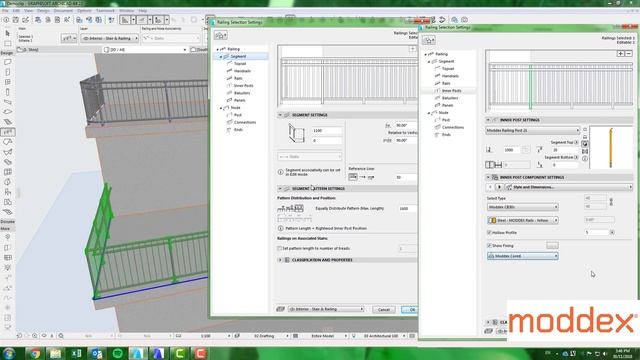640x360 pixels.
Task: Open Moddex Cored fixing dropdown
Action: pos(523,256)
